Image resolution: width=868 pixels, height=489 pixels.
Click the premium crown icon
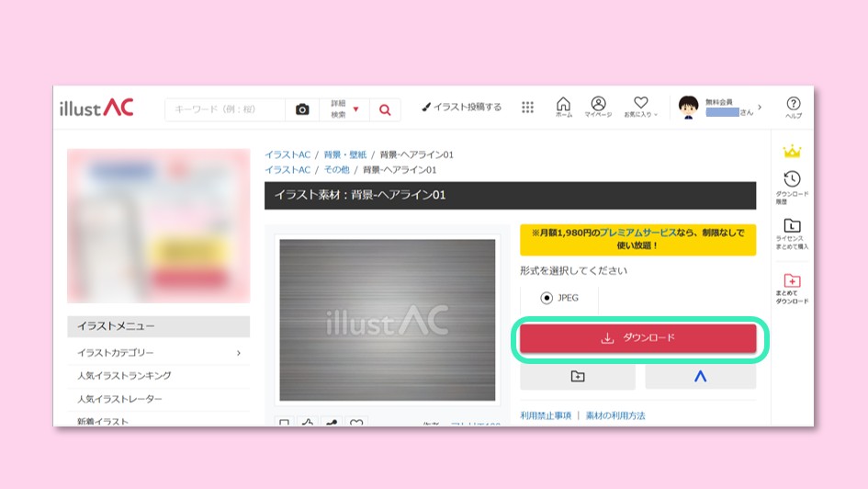tap(792, 151)
